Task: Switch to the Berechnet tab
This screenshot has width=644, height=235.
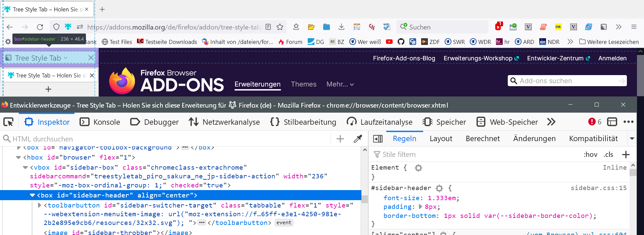Action: pyautogui.click(x=483, y=139)
